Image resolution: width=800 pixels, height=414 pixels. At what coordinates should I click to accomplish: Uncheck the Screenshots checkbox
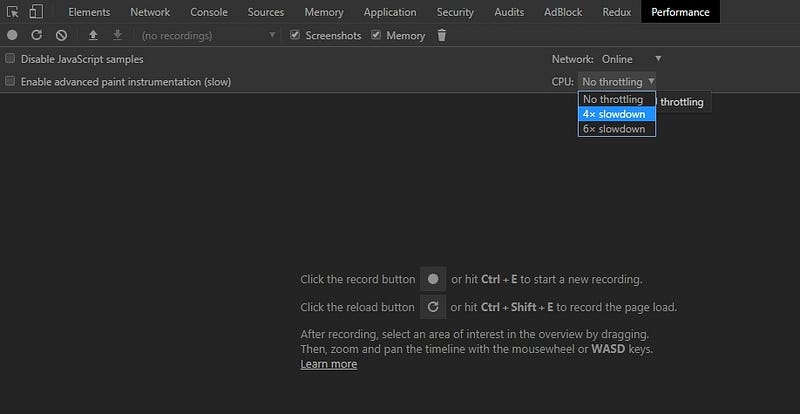(x=295, y=36)
